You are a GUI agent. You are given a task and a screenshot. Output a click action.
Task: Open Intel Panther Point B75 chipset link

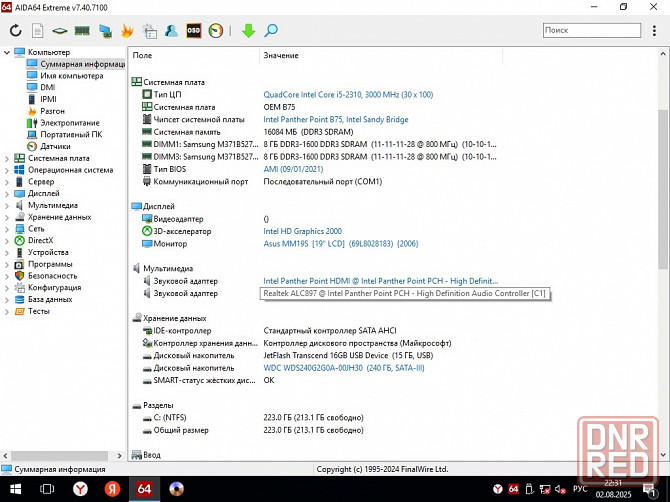pyautogui.click(x=336, y=119)
